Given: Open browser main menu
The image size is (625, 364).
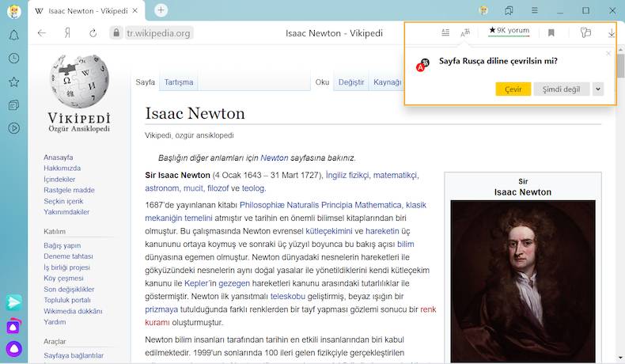Looking at the screenshot, I should coord(535,10).
